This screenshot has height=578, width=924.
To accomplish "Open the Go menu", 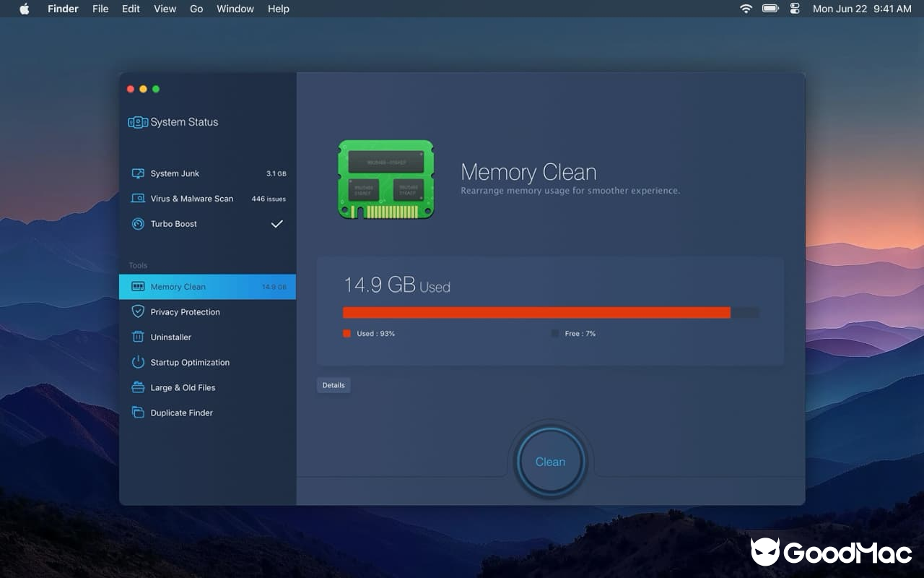I will (x=196, y=9).
